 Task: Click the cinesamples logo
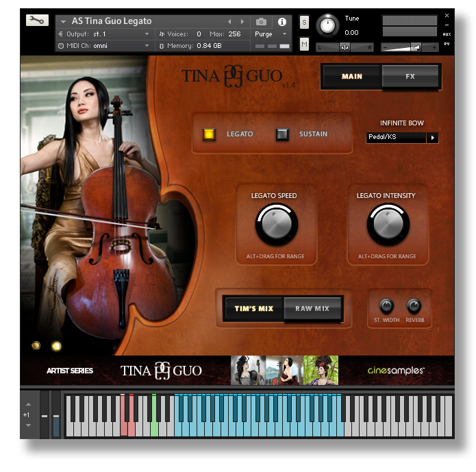click(x=396, y=370)
